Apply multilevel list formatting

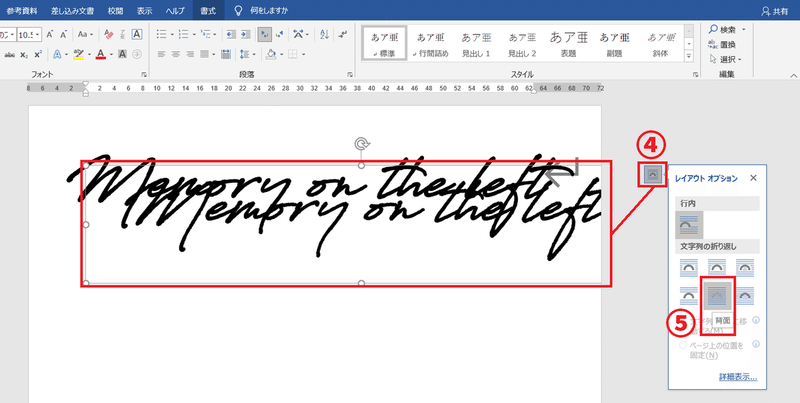(x=206, y=35)
